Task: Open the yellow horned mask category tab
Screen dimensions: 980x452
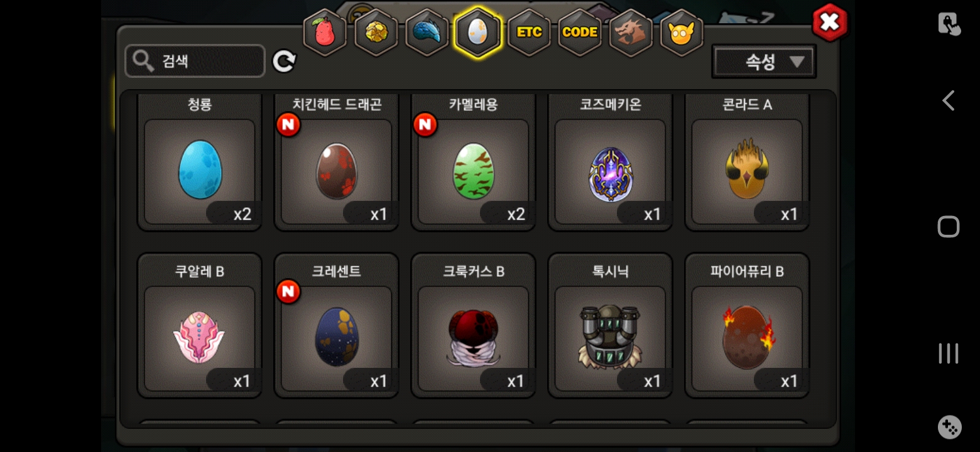Action: [x=682, y=33]
